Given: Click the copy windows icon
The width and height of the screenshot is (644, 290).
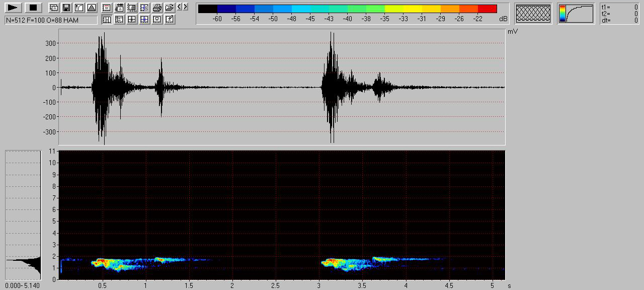Looking at the screenshot, I should [x=53, y=8].
